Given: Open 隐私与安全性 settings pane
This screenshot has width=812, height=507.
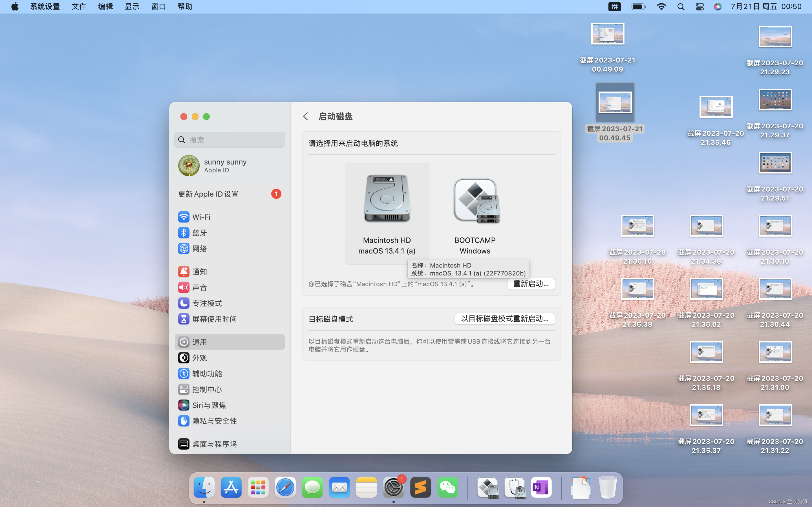Looking at the screenshot, I should pos(214,421).
